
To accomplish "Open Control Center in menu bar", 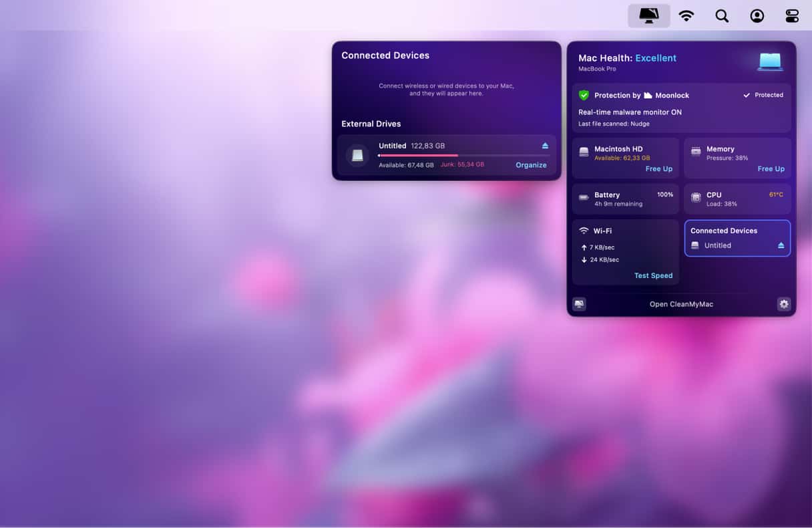I will pyautogui.click(x=792, y=16).
